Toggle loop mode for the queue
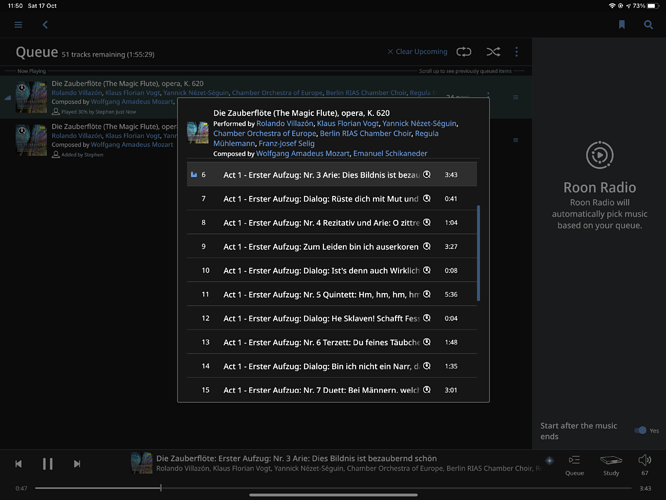This screenshot has height=500, width=666. [x=464, y=52]
